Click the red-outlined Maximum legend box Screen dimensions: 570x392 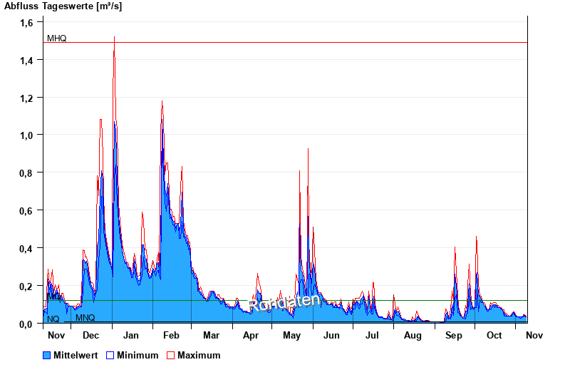(170, 355)
